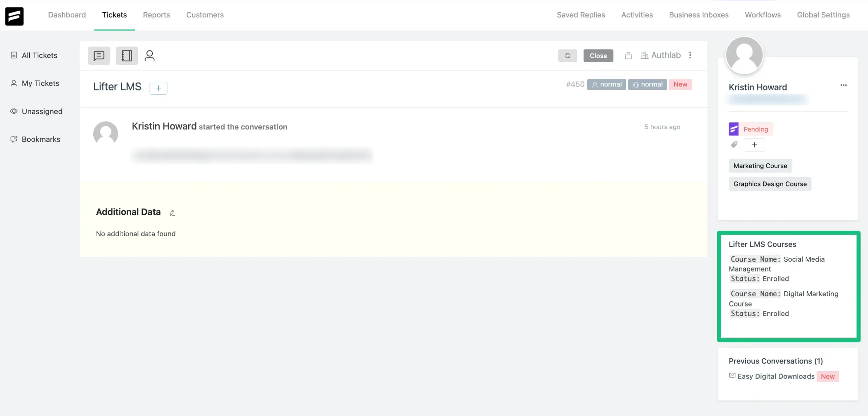Click the customer profile icon in the toolbar
This screenshot has height=416, width=868.
150,56
